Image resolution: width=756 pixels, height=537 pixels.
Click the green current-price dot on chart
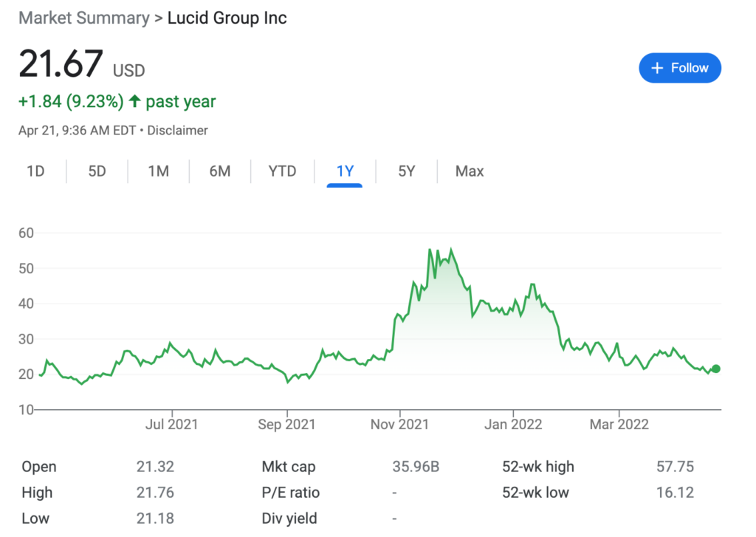coord(716,369)
